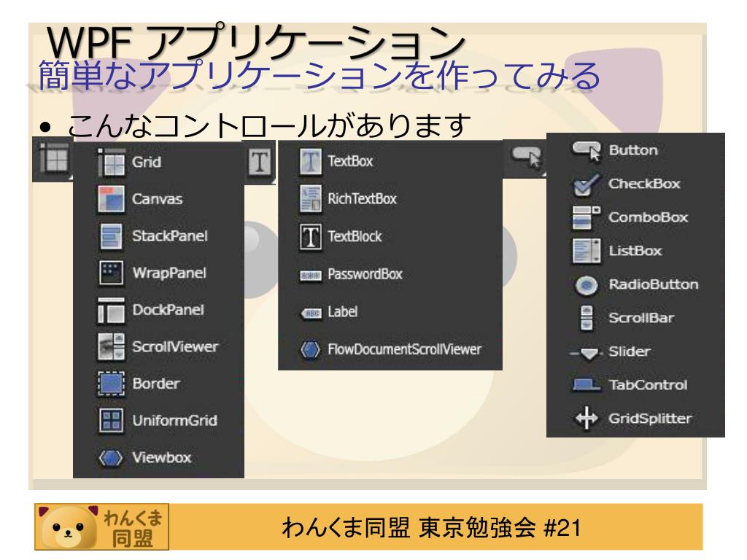Viewport: 747px width, 560px height.
Task: Click the GridSplitter label text
Action: pos(650,419)
